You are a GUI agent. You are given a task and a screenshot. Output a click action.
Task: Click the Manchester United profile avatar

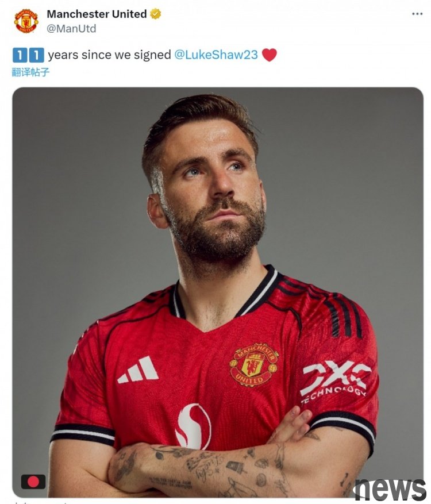pos(26,21)
